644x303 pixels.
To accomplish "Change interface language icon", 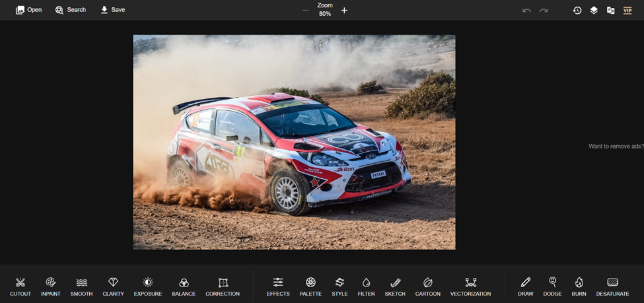I will tap(611, 11).
